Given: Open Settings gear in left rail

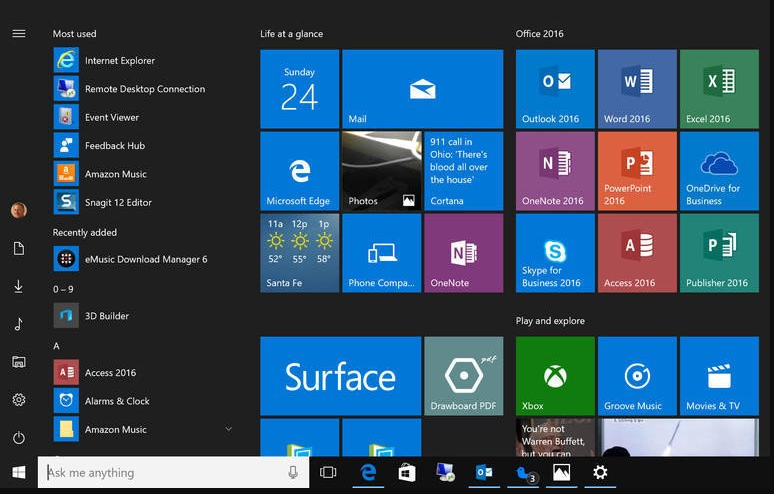Looking at the screenshot, I should (x=19, y=400).
